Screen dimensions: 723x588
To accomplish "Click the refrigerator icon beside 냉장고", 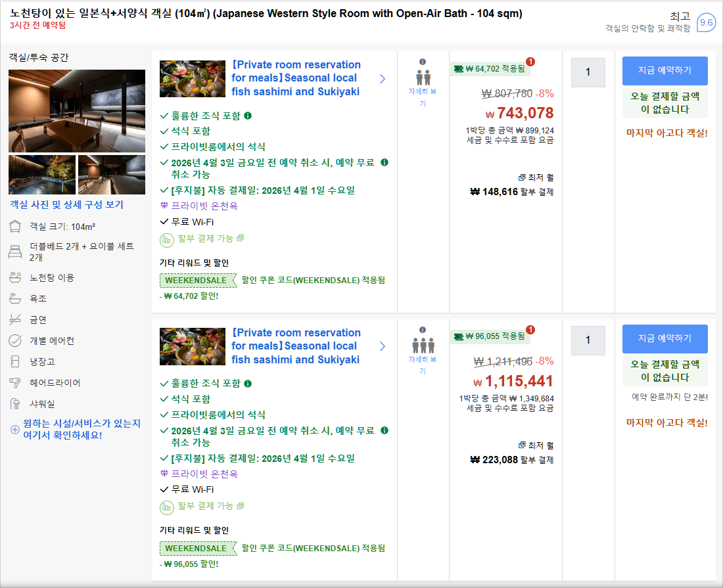I will (x=15, y=361).
